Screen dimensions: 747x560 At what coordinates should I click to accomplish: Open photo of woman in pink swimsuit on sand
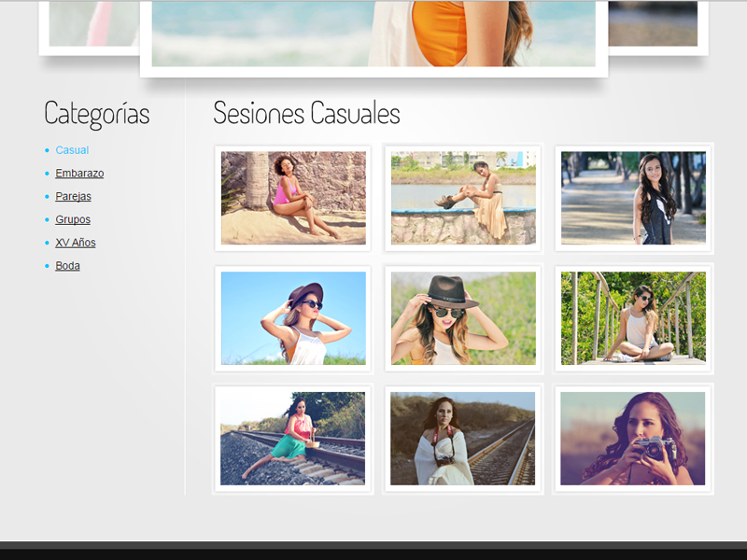293,198
